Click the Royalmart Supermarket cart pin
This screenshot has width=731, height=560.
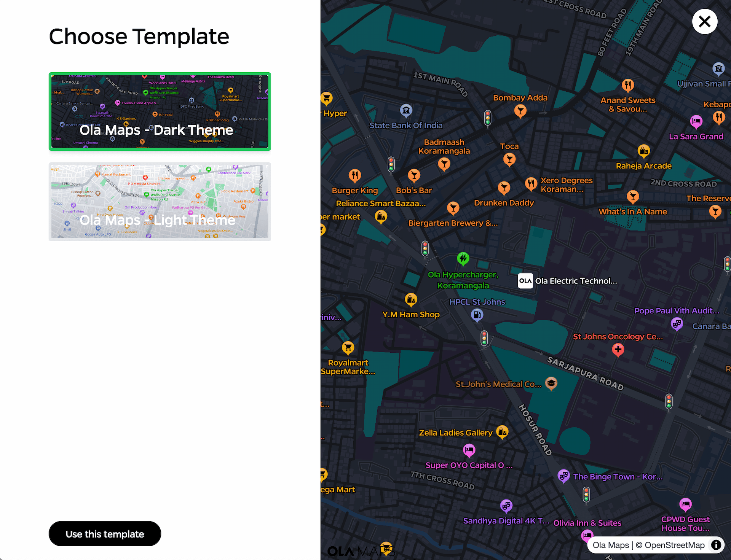coord(348,347)
